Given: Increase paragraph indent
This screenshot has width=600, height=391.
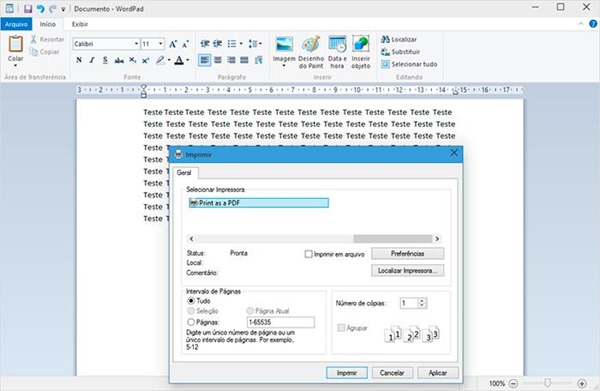Looking at the screenshot, I should [x=218, y=44].
